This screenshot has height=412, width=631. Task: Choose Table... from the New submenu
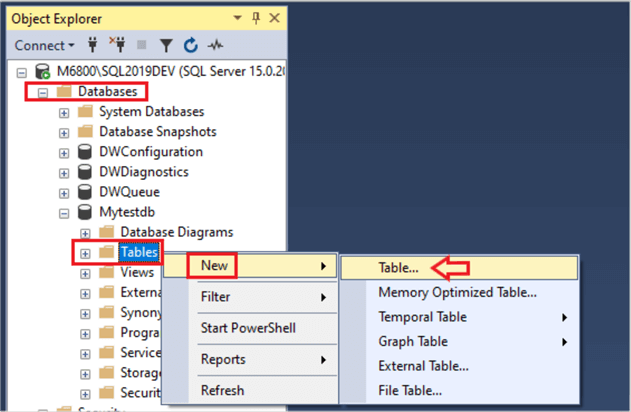(x=398, y=268)
